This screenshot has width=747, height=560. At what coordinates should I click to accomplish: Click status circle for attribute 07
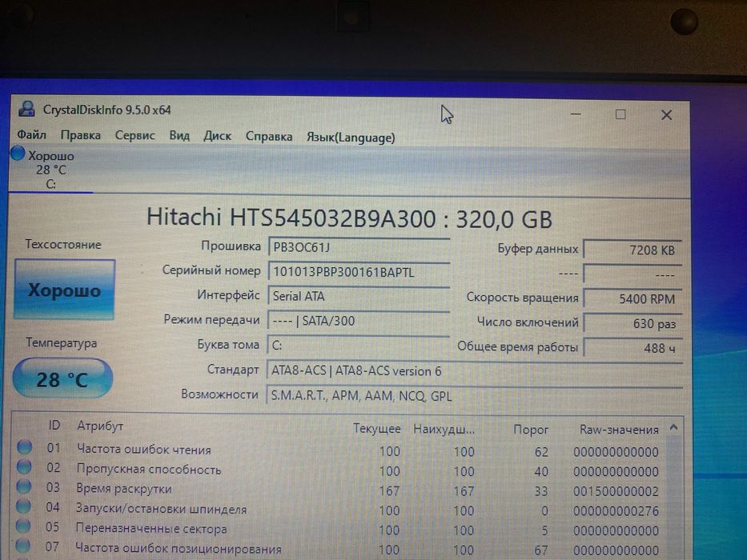pos(22,546)
